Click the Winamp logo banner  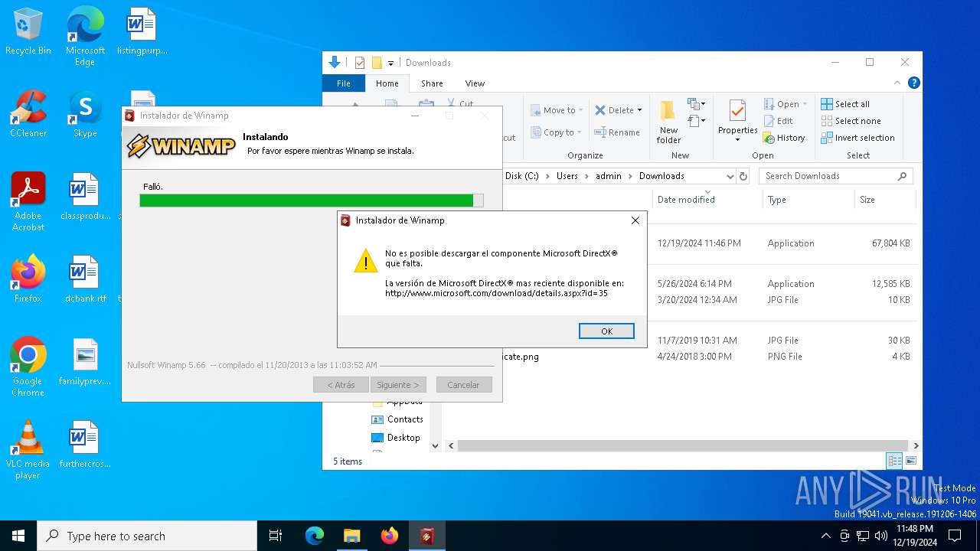click(181, 145)
